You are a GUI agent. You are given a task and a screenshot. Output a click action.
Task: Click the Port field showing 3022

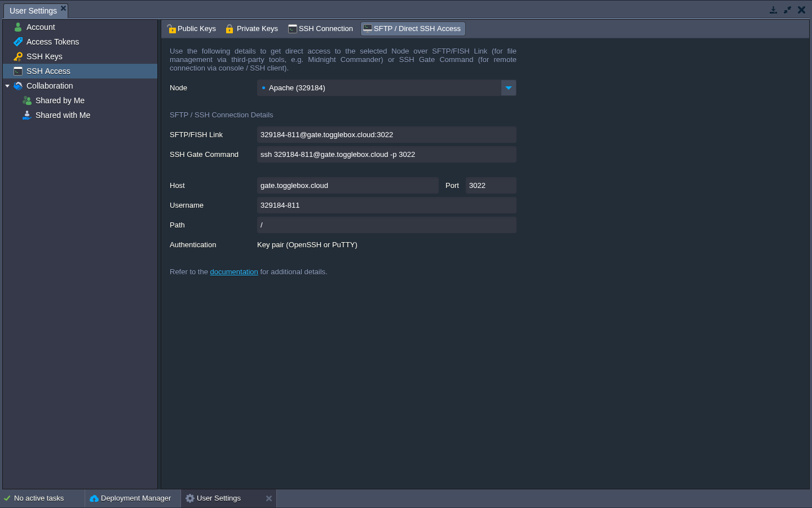point(491,186)
